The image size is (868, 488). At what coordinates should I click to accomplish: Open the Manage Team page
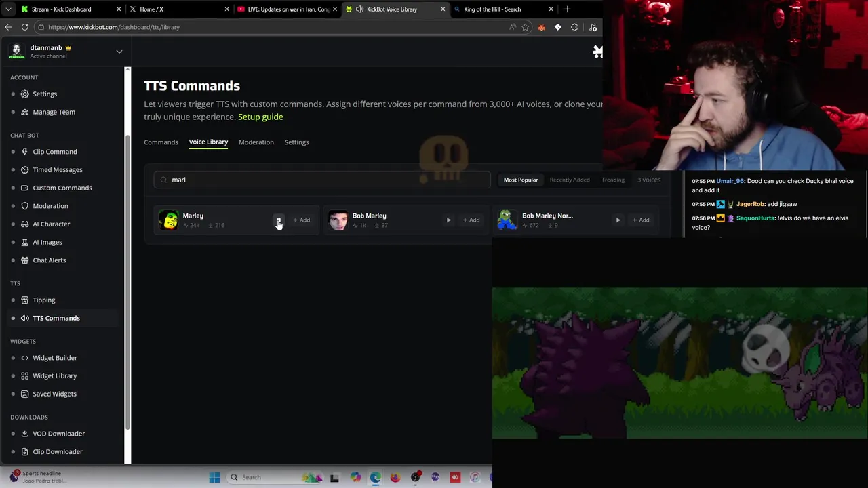click(54, 112)
